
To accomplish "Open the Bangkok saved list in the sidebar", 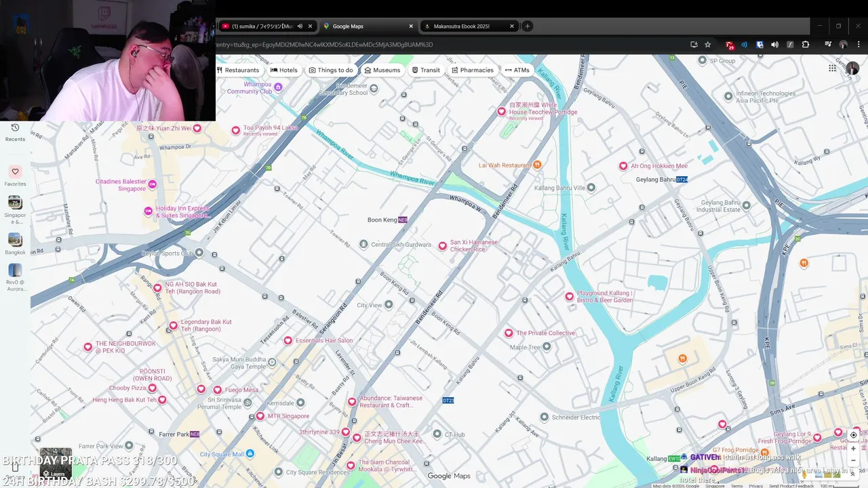I will 15,244.
